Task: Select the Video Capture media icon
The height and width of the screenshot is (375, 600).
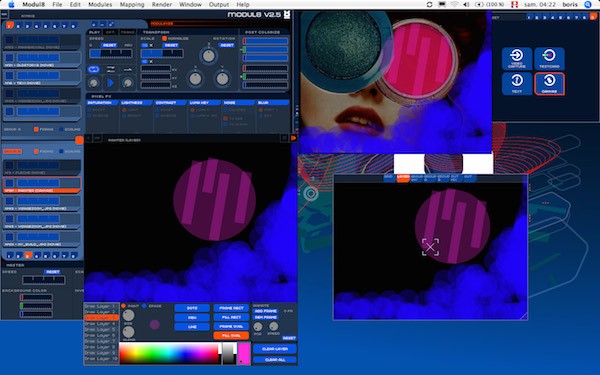Action: (517, 59)
